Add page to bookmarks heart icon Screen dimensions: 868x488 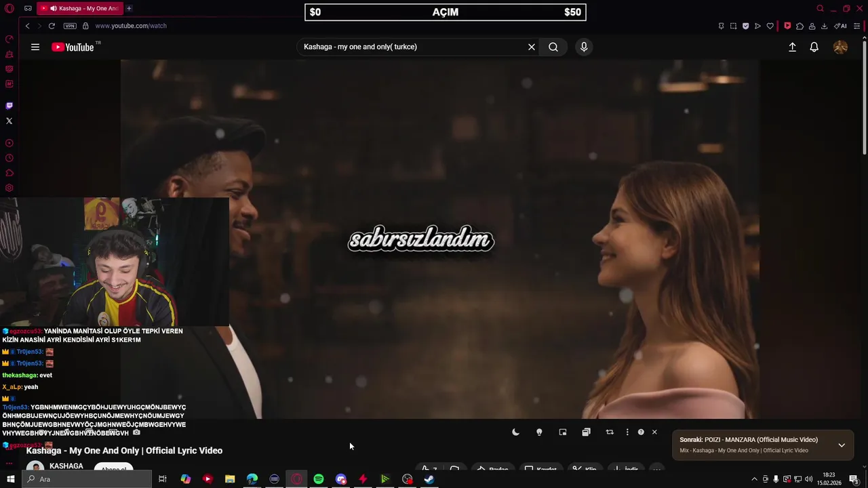pos(770,26)
